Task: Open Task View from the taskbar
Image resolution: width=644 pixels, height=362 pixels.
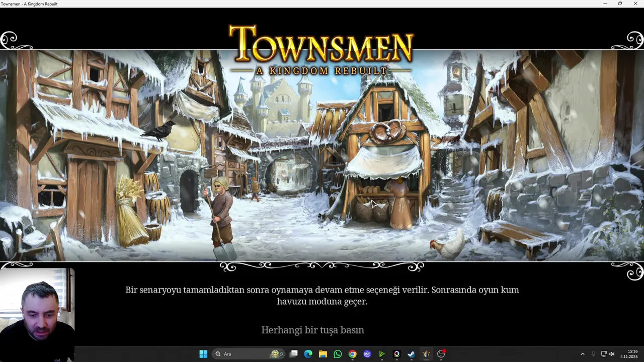Action: click(294, 354)
